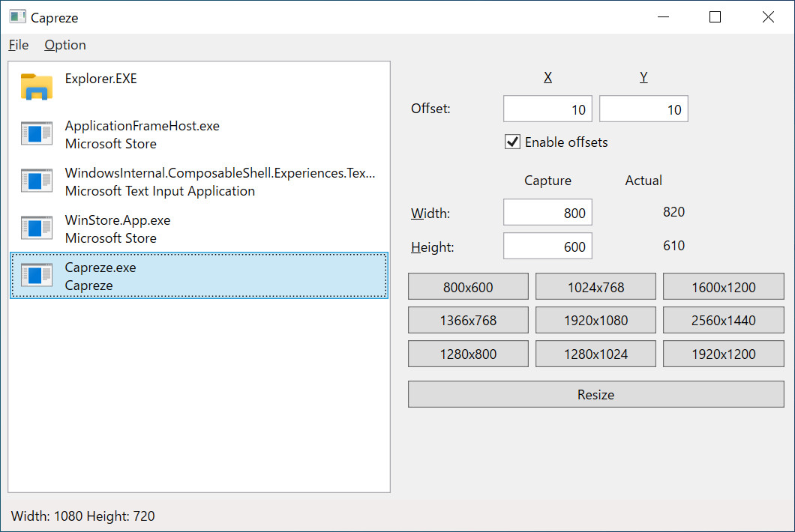Apply the 800x600 preset
The width and height of the screenshot is (795, 532).
pyautogui.click(x=468, y=287)
